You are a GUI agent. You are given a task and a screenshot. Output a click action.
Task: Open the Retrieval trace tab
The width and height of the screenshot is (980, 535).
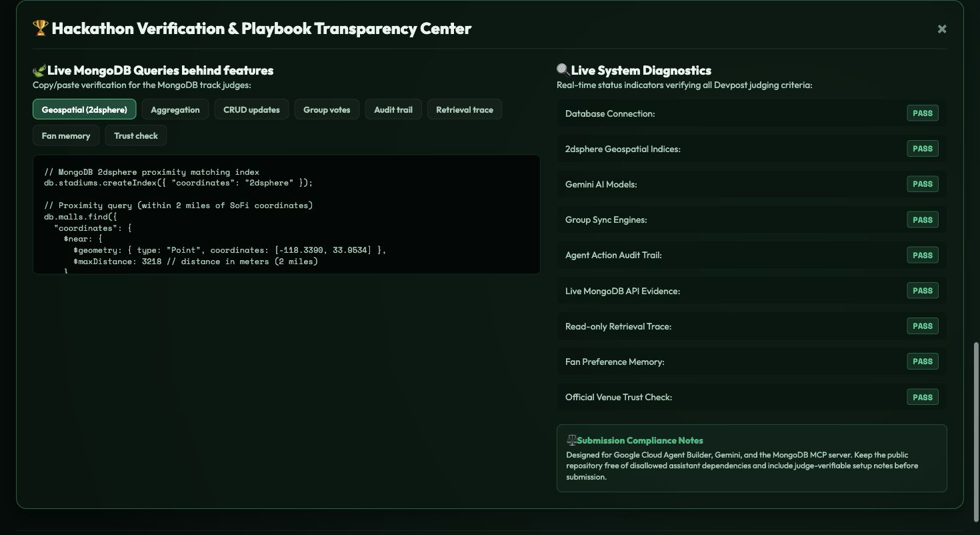coord(465,109)
